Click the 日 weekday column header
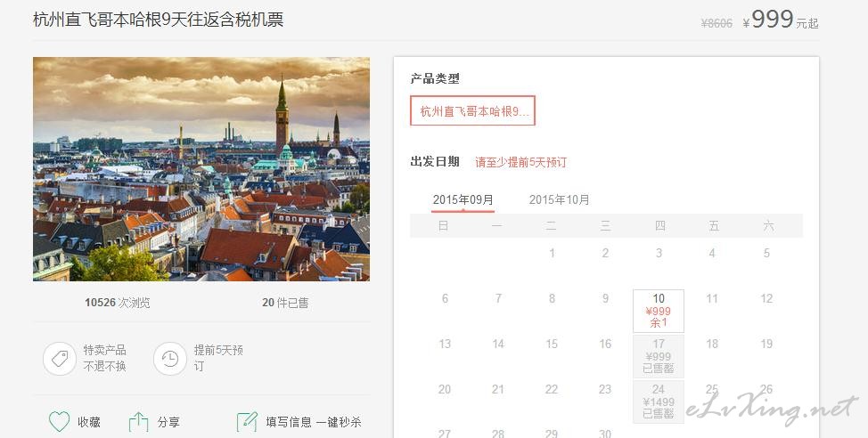This screenshot has width=868, height=438. tap(443, 225)
